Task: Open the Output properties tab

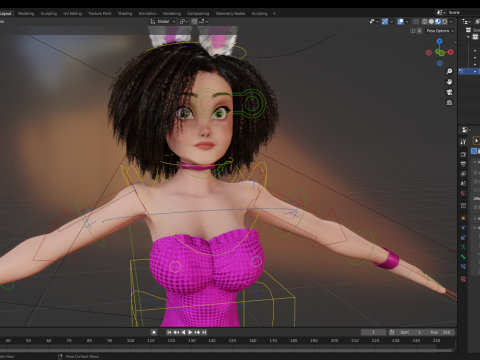Action: click(463, 164)
